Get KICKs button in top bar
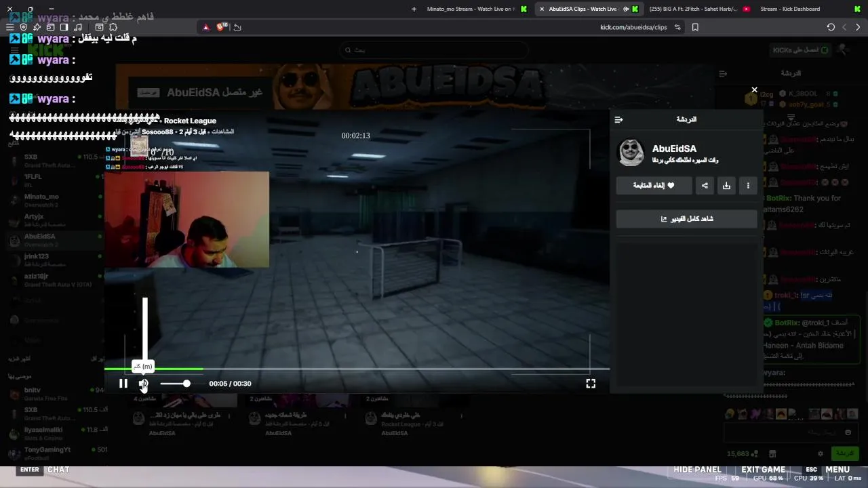Image resolution: width=868 pixels, height=488 pixels. click(x=800, y=50)
